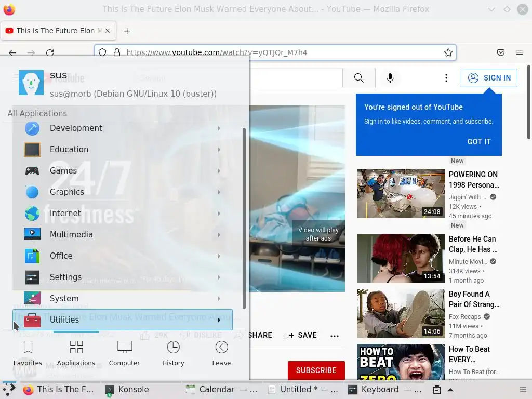Click the application menu scrollbar
The image size is (532, 399).
click(x=244, y=218)
